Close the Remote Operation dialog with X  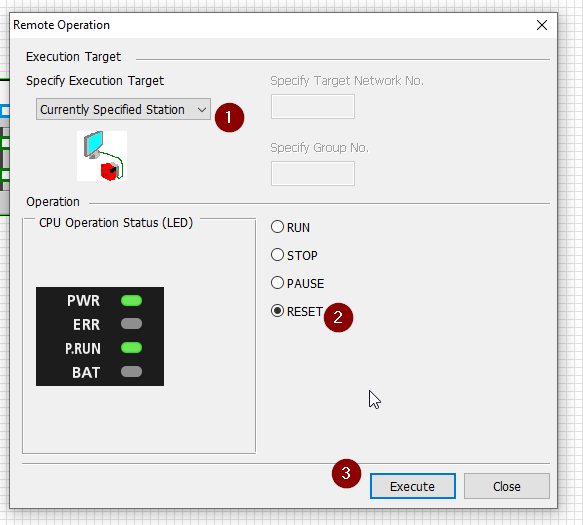(x=542, y=25)
